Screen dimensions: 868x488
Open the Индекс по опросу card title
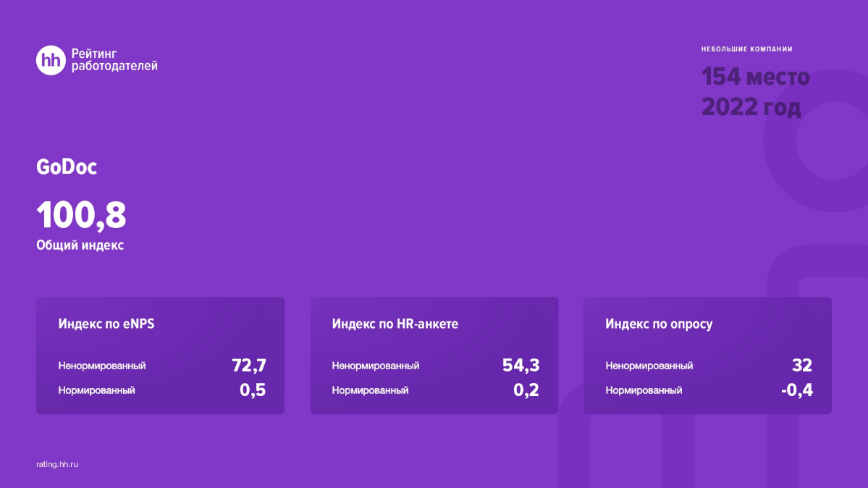click(x=659, y=324)
